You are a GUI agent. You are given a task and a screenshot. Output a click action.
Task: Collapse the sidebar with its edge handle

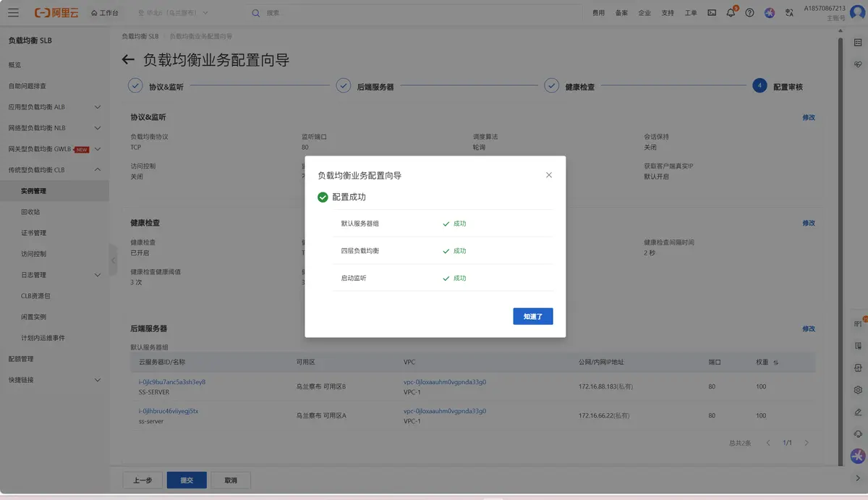113,260
